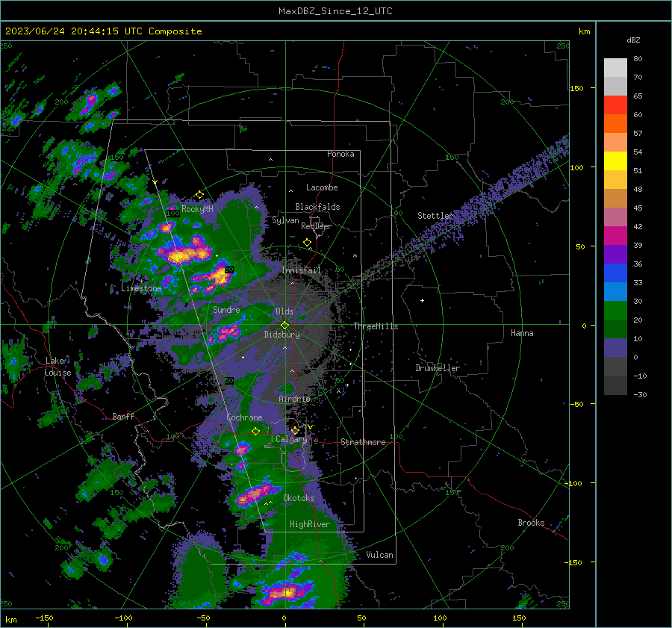Click the white plus marker west of Hanna
672x628 pixels.
422,300
